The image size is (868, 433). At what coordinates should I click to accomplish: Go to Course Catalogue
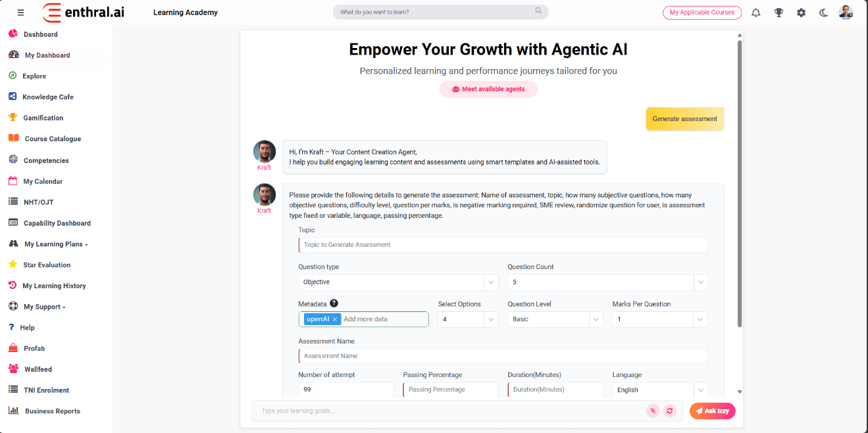[x=53, y=139]
